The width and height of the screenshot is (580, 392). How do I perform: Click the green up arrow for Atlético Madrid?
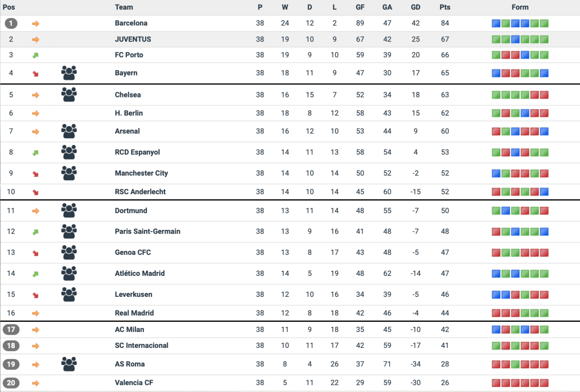point(36,274)
